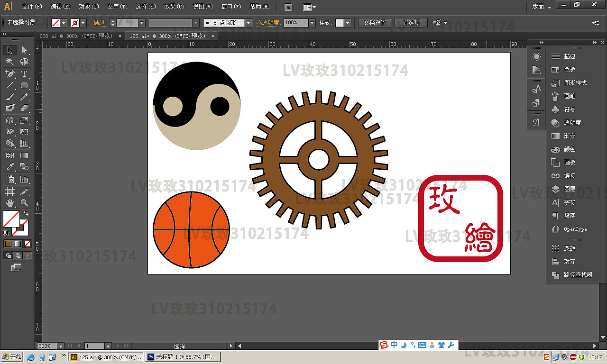Open the 5 点圆形 brush dropdown
The image size is (607, 364).
coord(248,23)
